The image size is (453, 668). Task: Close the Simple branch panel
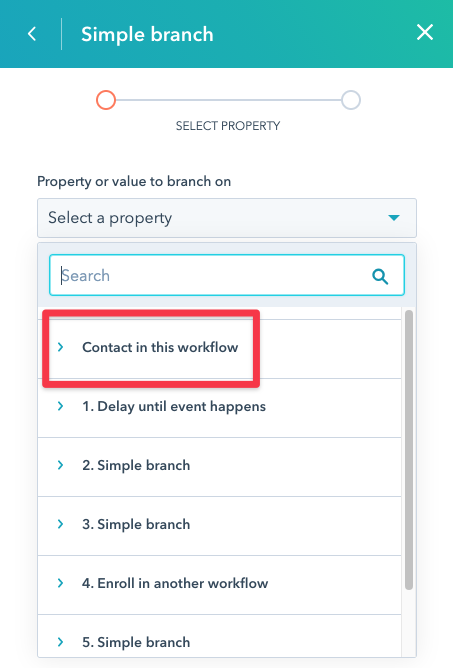424,32
